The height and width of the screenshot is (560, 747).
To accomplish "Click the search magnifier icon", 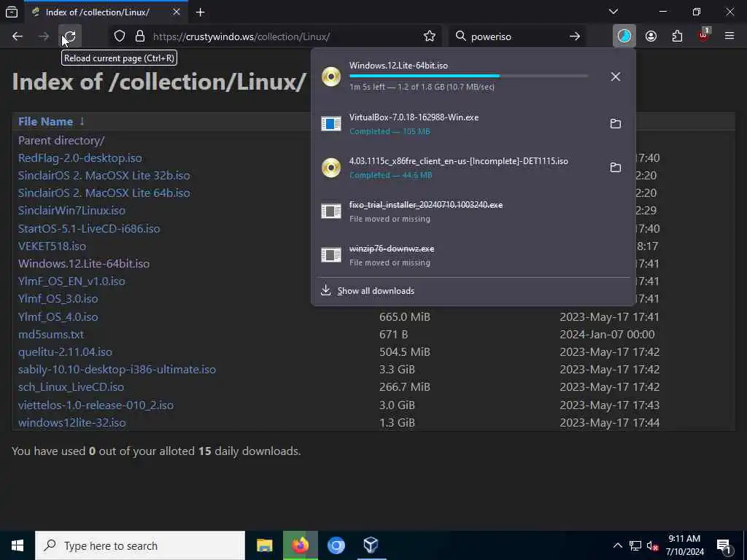I will click(460, 36).
